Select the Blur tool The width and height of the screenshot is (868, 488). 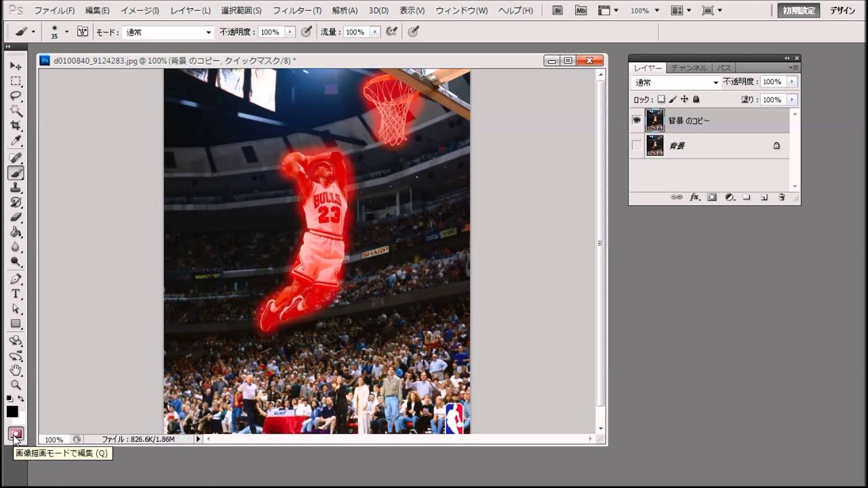click(16, 247)
